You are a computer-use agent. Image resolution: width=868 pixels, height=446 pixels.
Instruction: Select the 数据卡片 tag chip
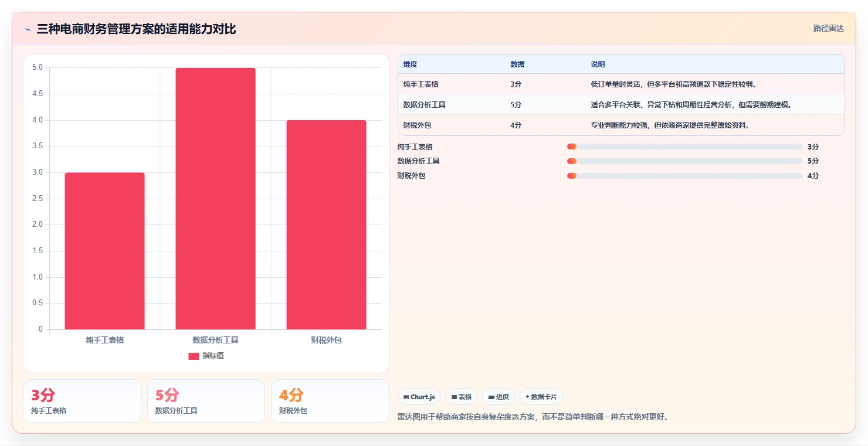pyautogui.click(x=541, y=397)
